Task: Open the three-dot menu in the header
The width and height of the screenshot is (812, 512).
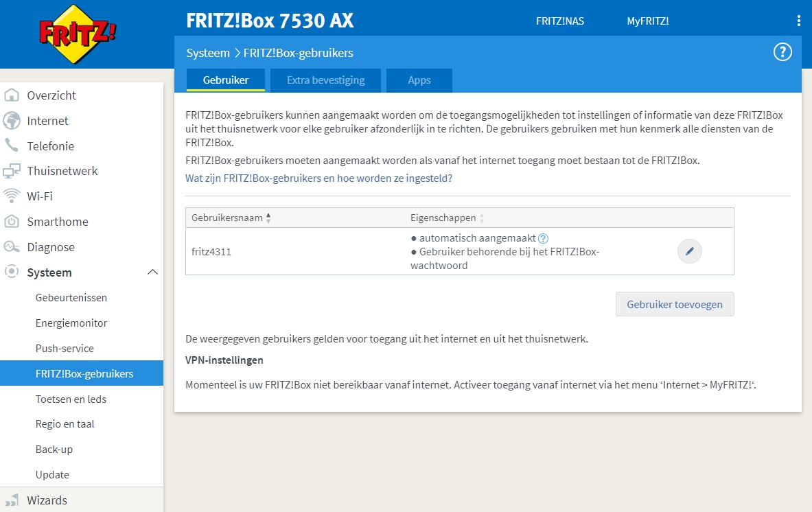Action: (x=798, y=21)
